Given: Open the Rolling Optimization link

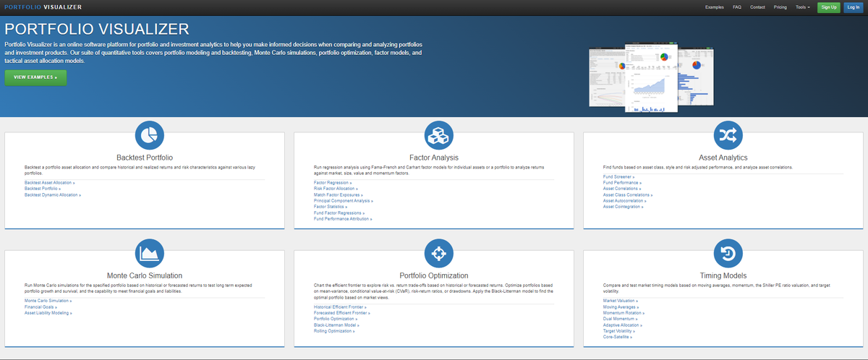Looking at the screenshot, I should [x=334, y=330].
